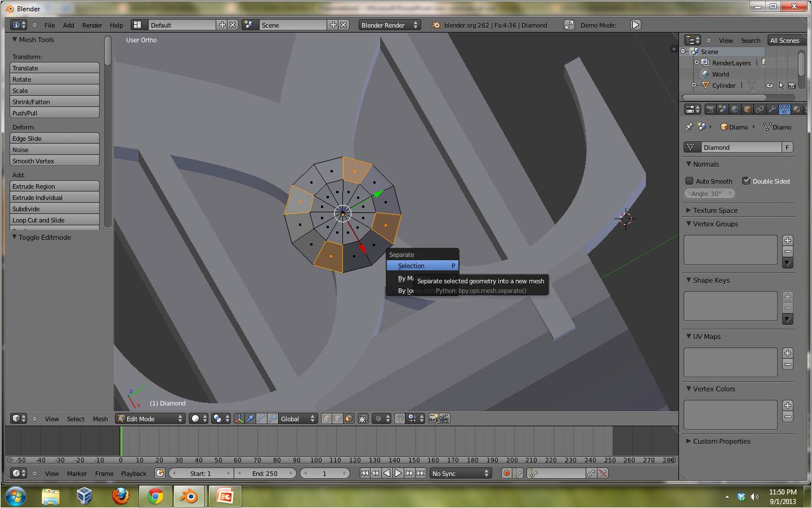Enable the Auto Smooth checkbox
Screen dimensions: 812x508
689,181
